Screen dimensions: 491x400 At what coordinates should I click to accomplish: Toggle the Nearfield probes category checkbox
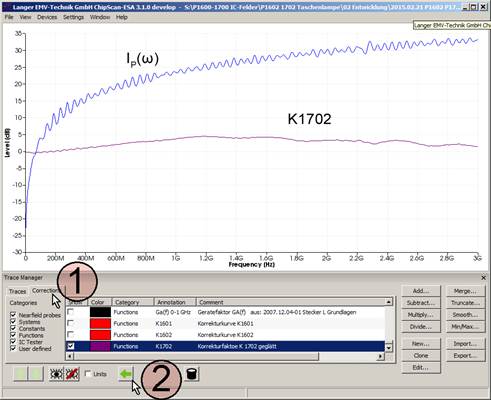(x=13, y=315)
